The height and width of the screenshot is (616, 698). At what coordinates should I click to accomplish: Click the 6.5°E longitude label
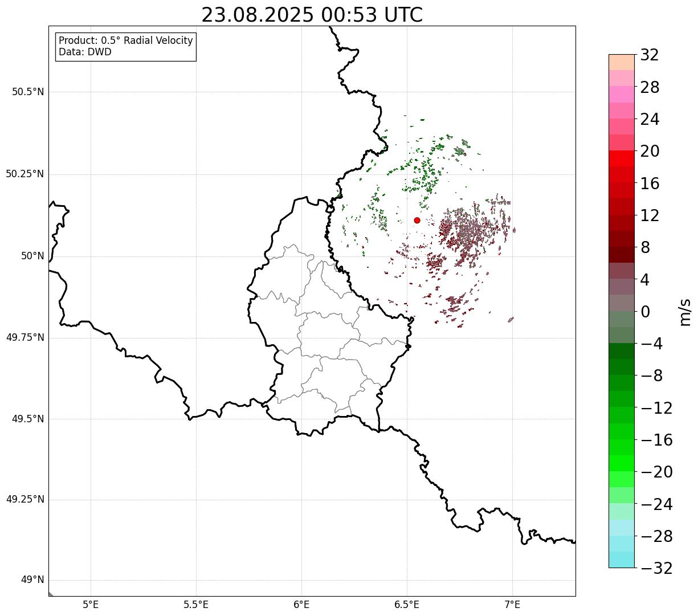pyautogui.click(x=407, y=605)
